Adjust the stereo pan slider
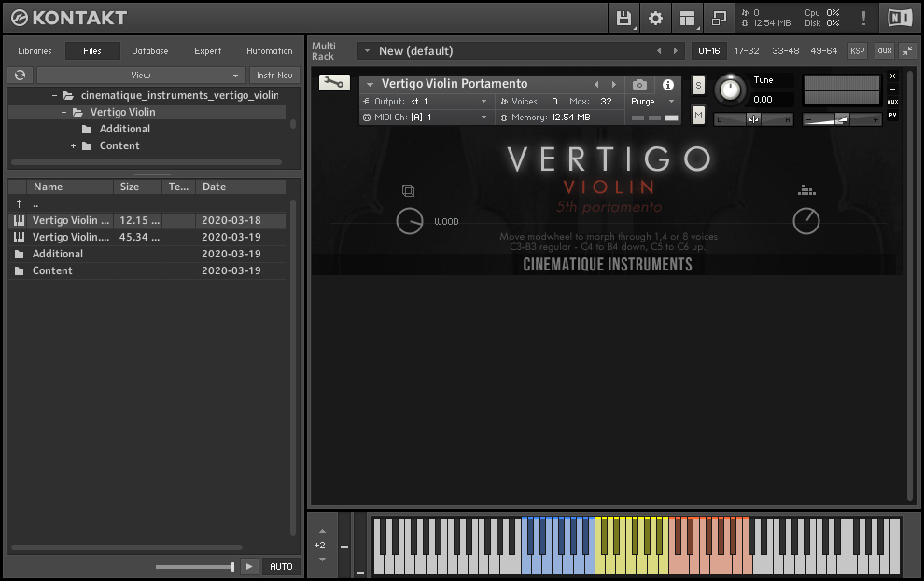The height and width of the screenshot is (581, 924). click(x=752, y=119)
